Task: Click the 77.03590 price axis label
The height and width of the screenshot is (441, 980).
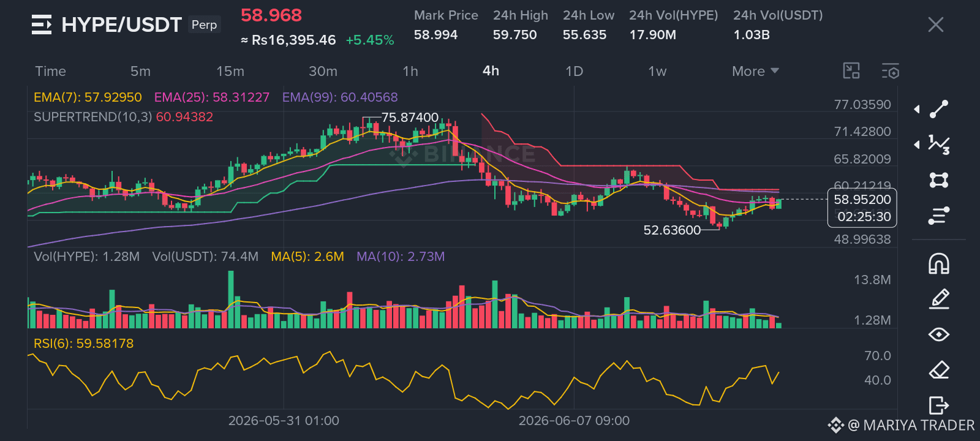Action: (x=862, y=105)
